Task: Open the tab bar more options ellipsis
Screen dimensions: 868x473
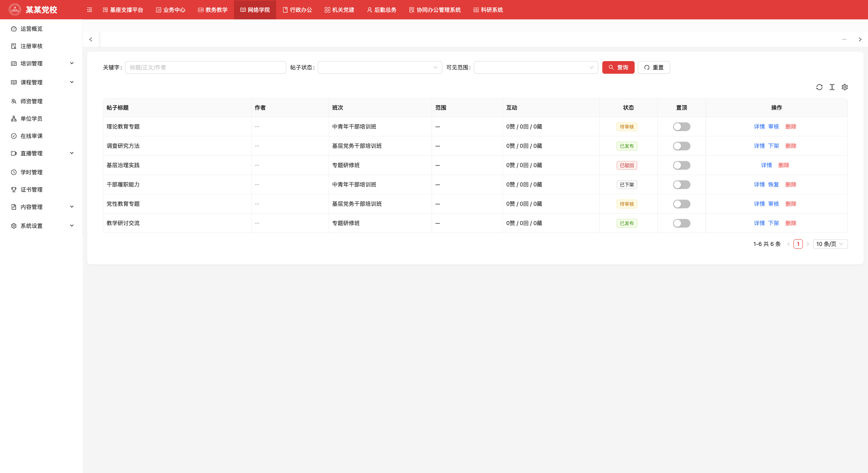Action: click(x=844, y=39)
